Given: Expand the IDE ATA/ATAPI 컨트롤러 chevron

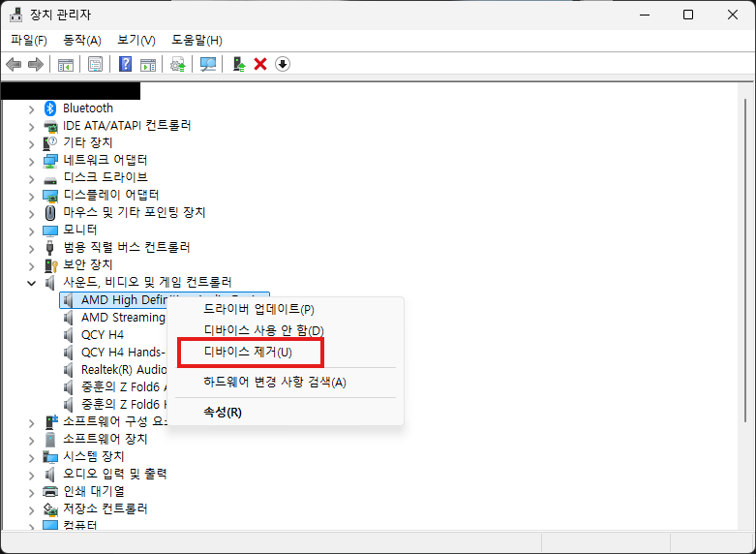Looking at the screenshot, I should [31, 127].
